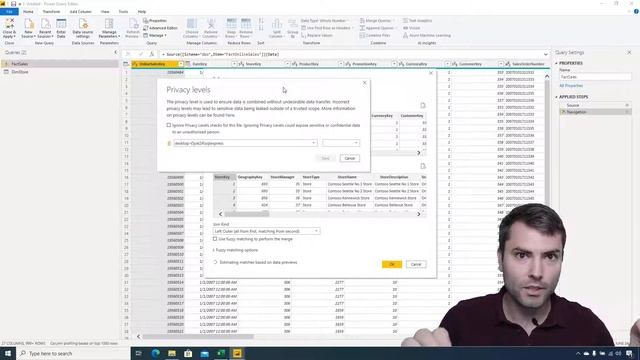Open Manage dropdown in Query group
The width and height of the screenshot is (640, 360).
point(155,36)
